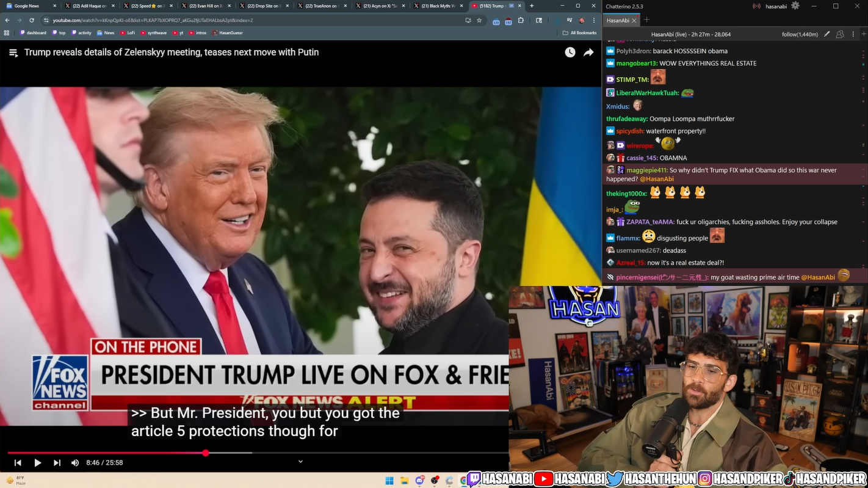The width and height of the screenshot is (868, 488).
Task: Open the Windows Start button
Action: click(x=389, y=481)
